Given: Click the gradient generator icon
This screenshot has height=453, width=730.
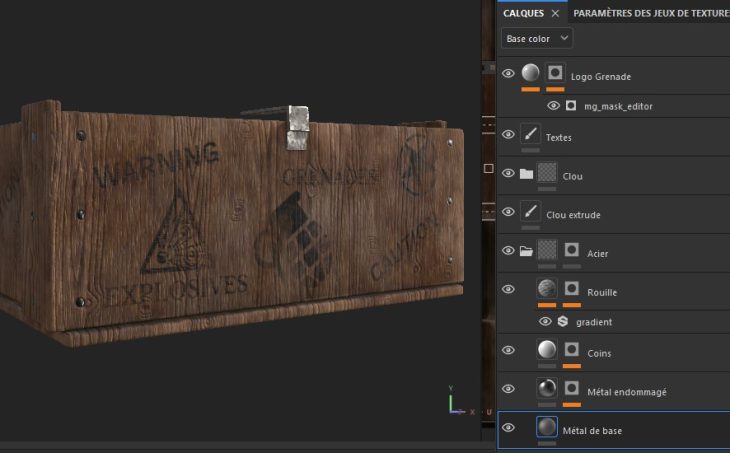Looking at the screenshot, I should pyautogui.click(x=563, y=321).
